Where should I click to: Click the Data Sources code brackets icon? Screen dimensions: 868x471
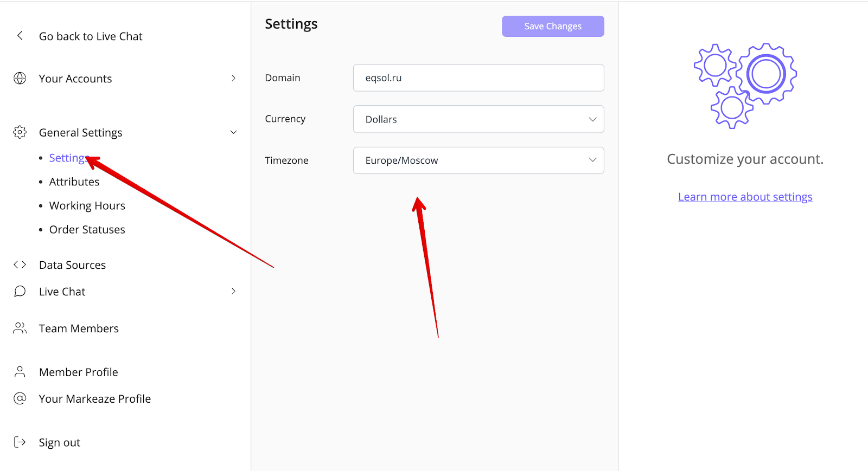(x=20, y=264)
